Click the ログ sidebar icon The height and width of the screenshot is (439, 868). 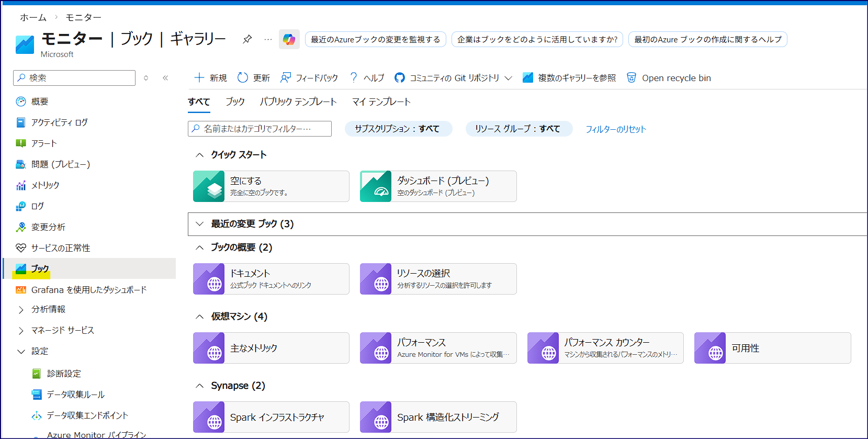coord(21,206)
